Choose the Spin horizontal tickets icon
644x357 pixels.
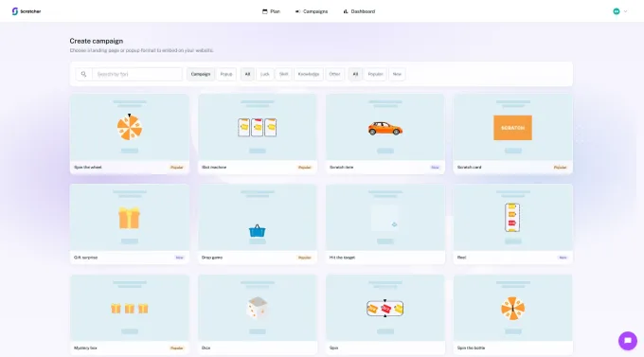385,308
